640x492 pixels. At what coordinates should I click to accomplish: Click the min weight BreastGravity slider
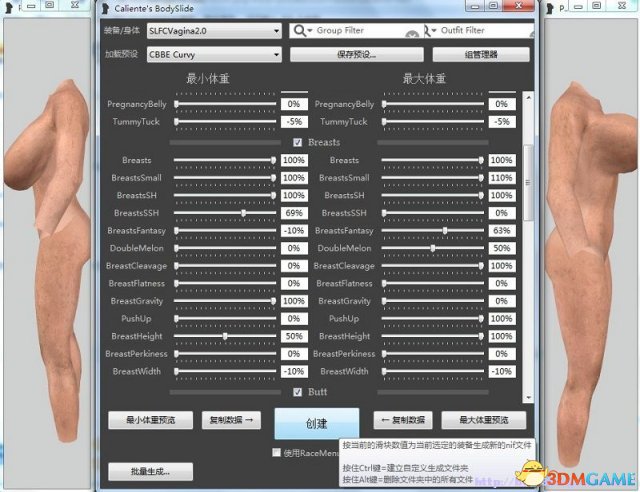[x=225, y=301]
